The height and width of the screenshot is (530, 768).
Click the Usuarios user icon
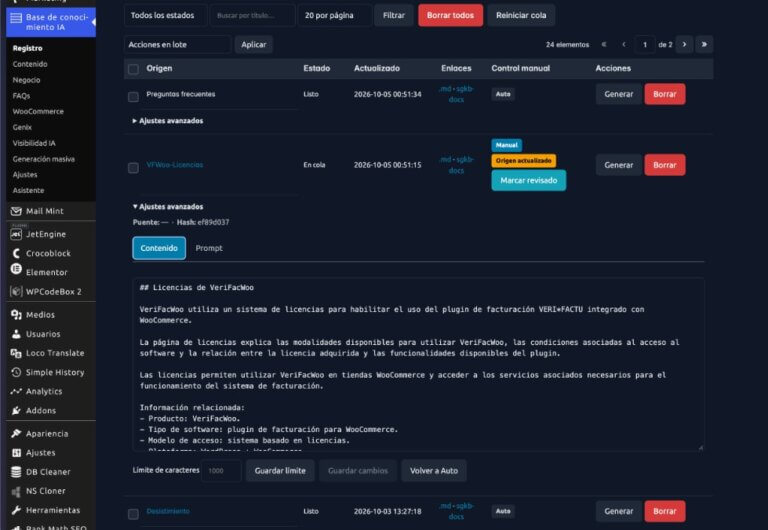coord(16,334)
